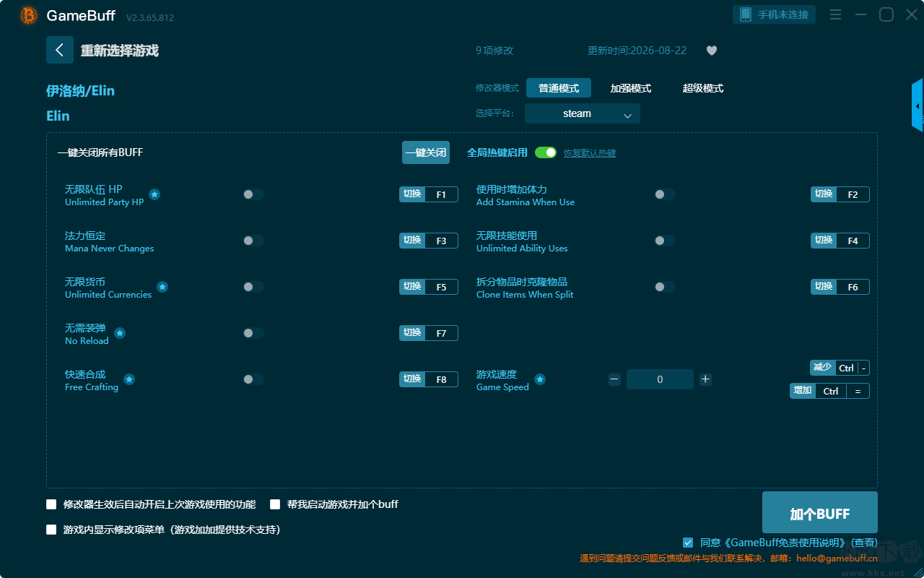Viewport: 924px width, 578px height.
Task: Open the hamburger menu icon
Action: (x=835, y=14)
